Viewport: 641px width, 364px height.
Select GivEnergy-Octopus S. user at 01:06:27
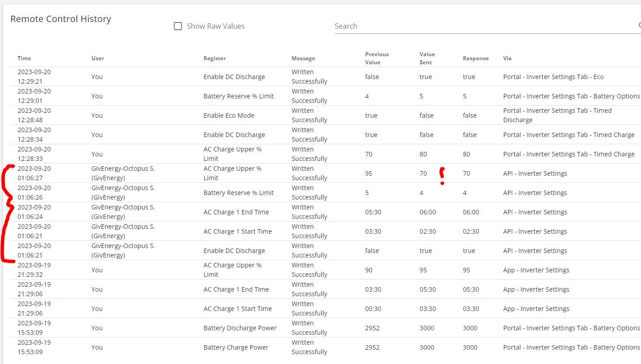[x=123, y=173]
